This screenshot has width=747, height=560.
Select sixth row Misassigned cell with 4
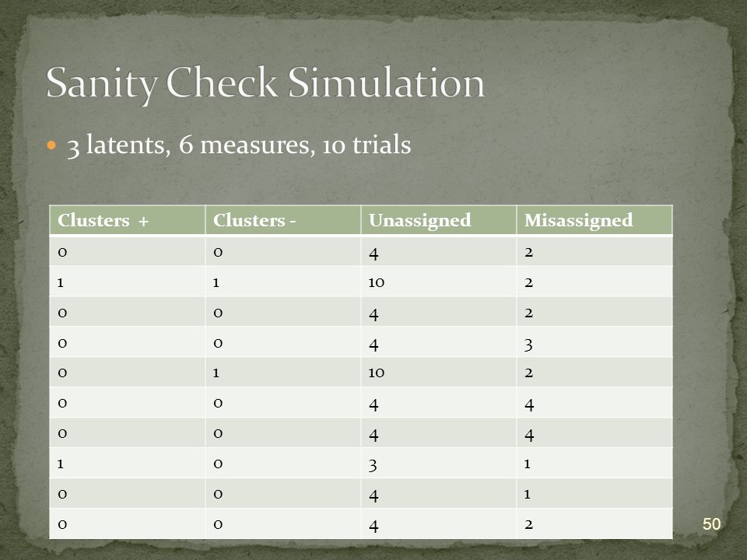tap(594, 403)
